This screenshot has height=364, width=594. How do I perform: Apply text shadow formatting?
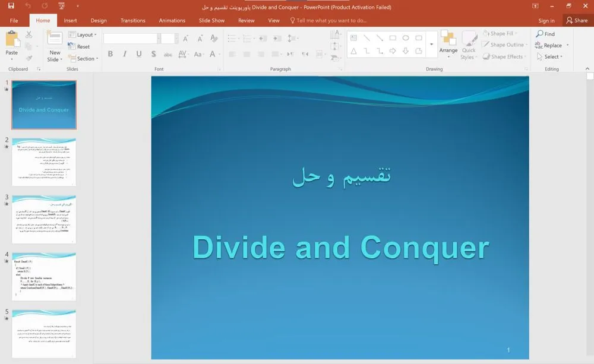coord(153,53)
